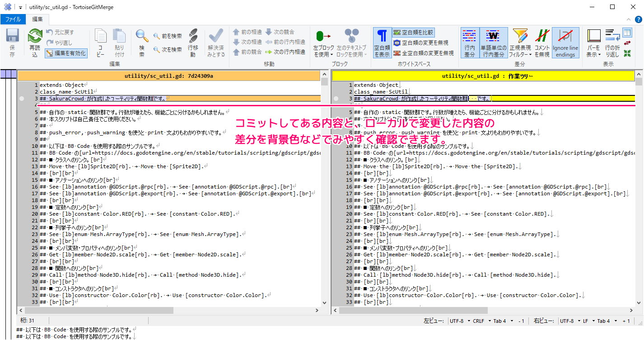Go to 前の行内相違

285,42
